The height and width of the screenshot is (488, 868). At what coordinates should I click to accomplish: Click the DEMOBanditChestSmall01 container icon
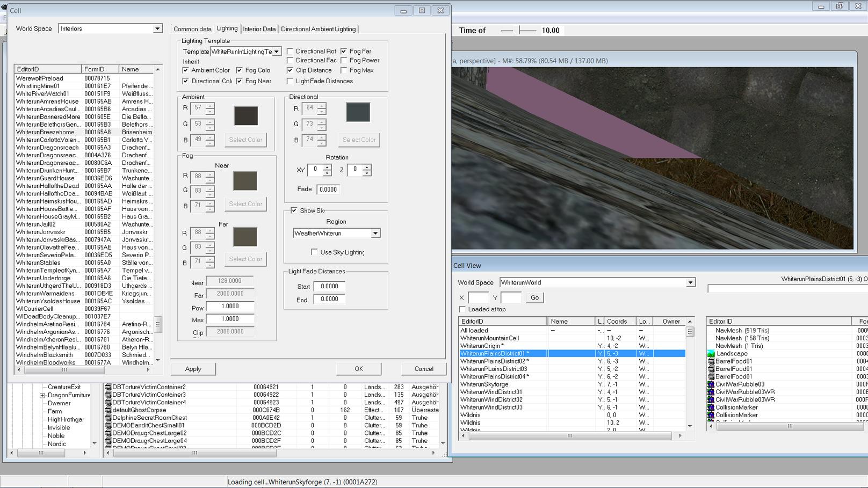click(108, 426)
